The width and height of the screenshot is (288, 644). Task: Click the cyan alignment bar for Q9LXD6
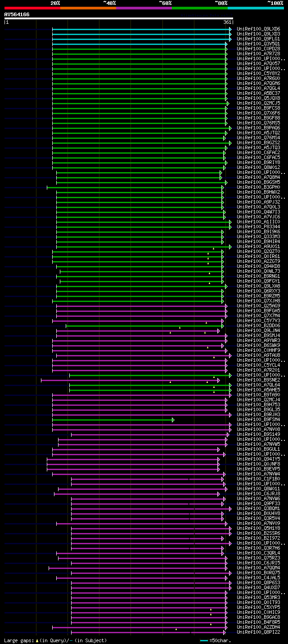tap(142, 29)
